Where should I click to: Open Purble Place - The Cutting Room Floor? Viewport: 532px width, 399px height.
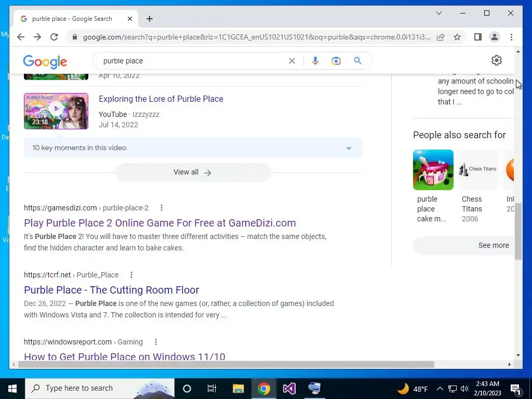point(111,290)
